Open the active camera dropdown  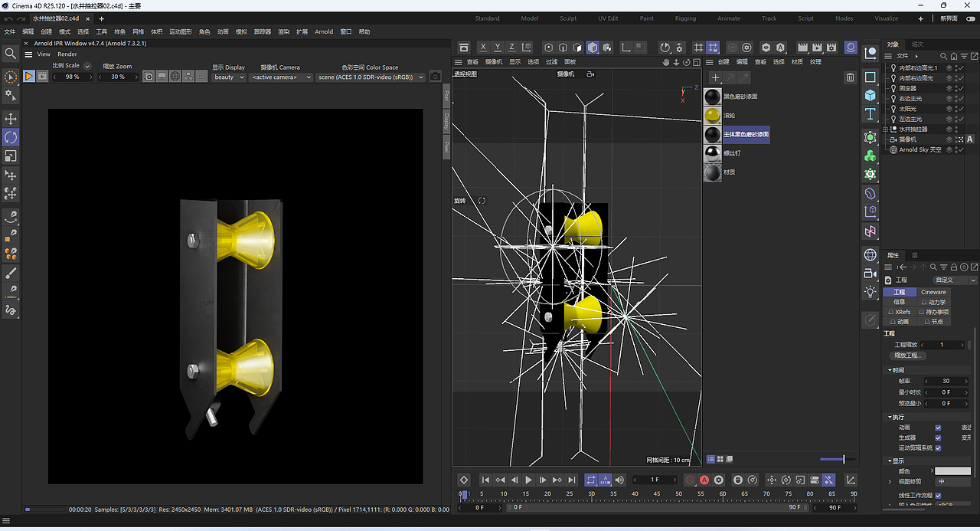coord(282,77)
